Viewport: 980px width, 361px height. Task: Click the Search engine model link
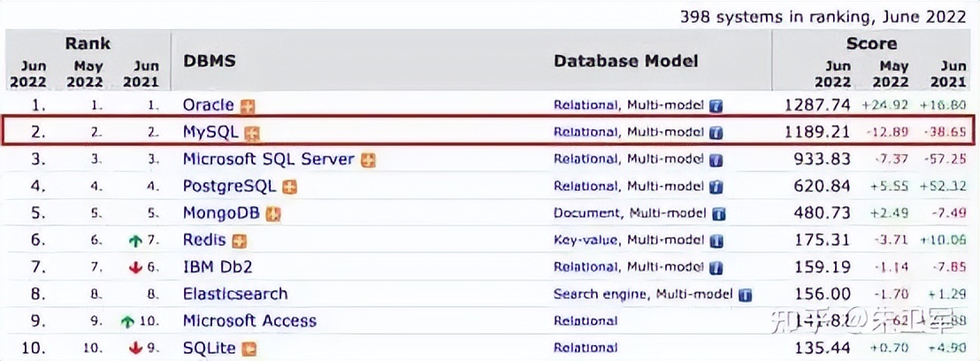pyautogui.click(x=599, y=295)
